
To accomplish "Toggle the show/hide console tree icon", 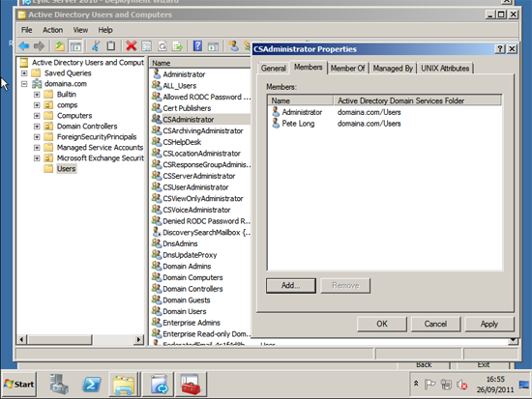I will click(75, 45).
